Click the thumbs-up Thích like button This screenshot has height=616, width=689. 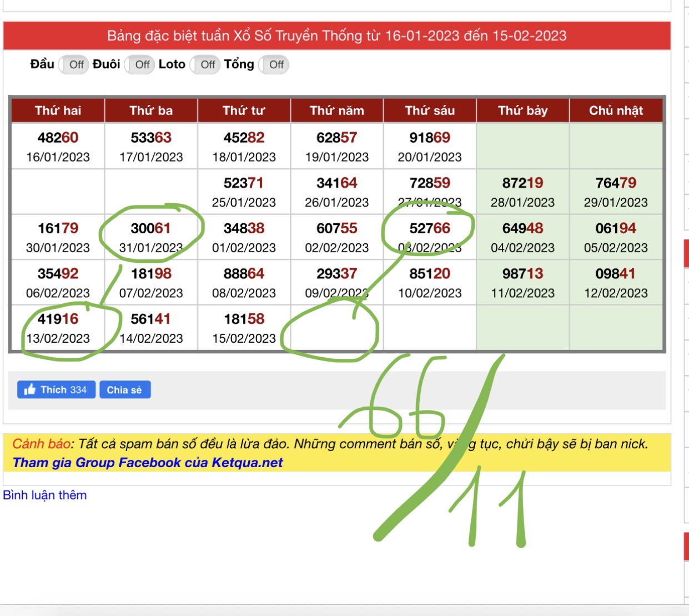point(56,390)
